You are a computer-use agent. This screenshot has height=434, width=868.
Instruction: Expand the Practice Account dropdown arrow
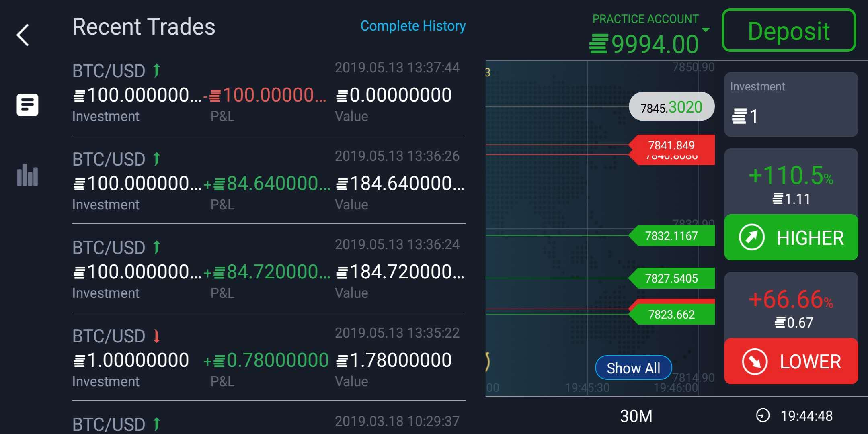click(706, 30)
